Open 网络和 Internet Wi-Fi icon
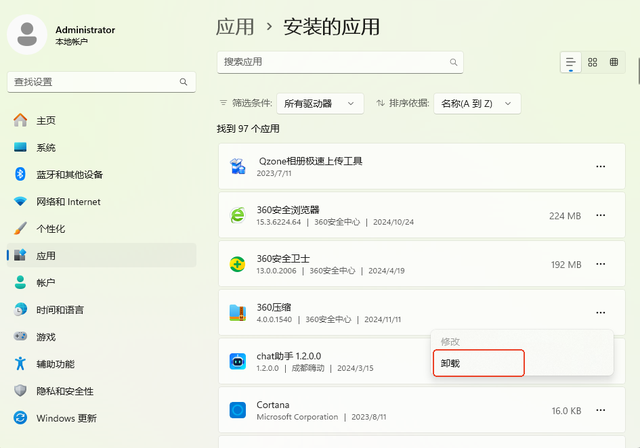640x448 pixels. pos(20,201)
